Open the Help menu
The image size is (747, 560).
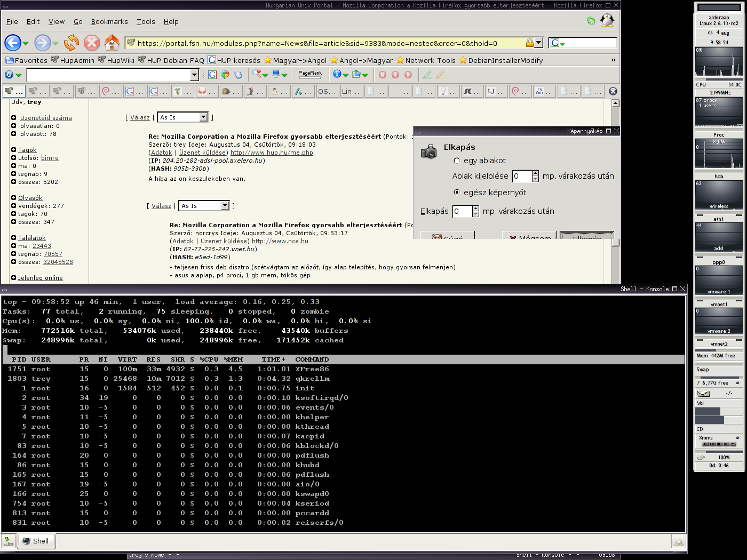tap(171, 21)
